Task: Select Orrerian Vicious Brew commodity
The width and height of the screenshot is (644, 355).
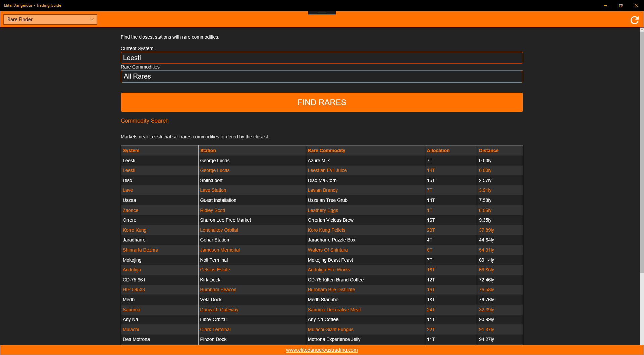Action: coord(331,220)
